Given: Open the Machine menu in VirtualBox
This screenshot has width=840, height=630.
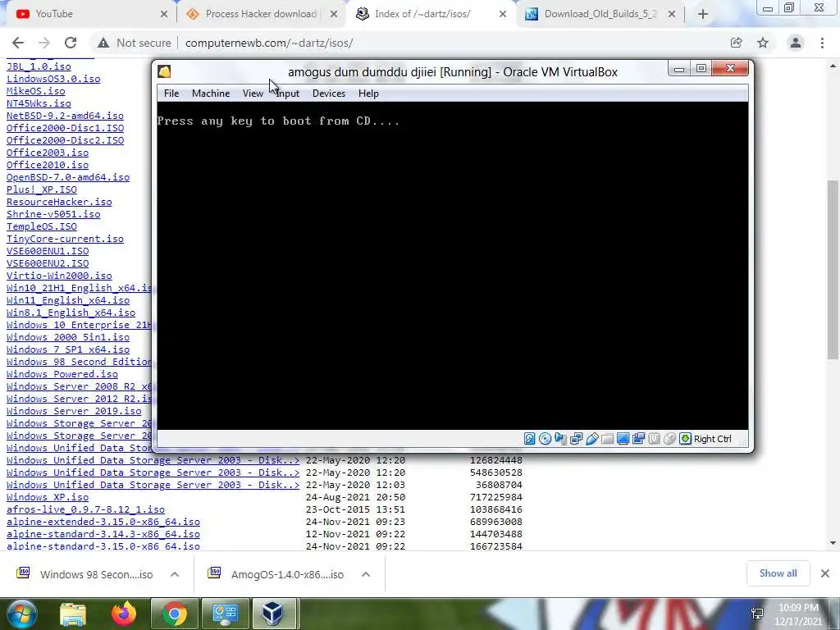Looking at the screenshot, I should [x=211, y=94].
